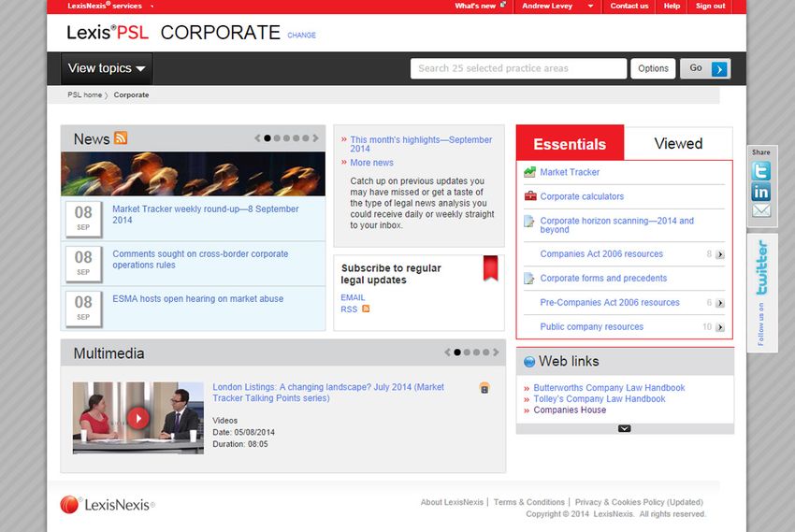This screenshot has height=532, width=795.
Task: Select the first Multimedia carousel dot
Action: click(457, 352)
